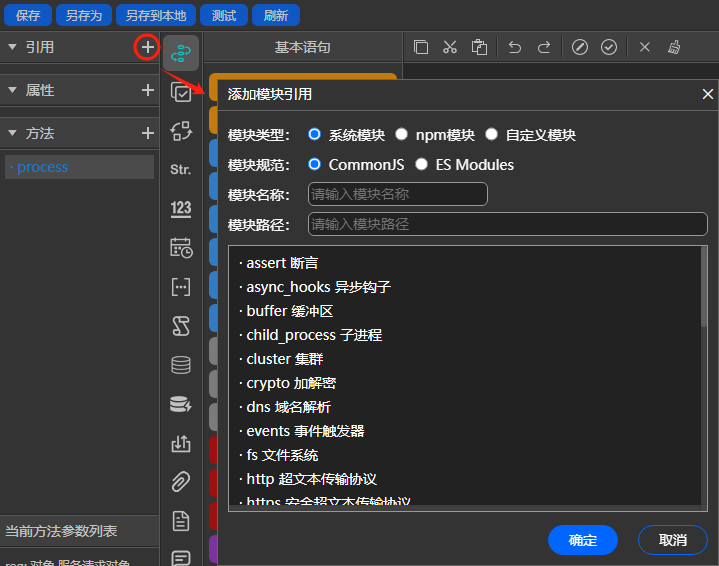Collapse the 属性 section triangle
This screenshot has height=566, width=719.
pyautogui.click(x=12, y=90)
